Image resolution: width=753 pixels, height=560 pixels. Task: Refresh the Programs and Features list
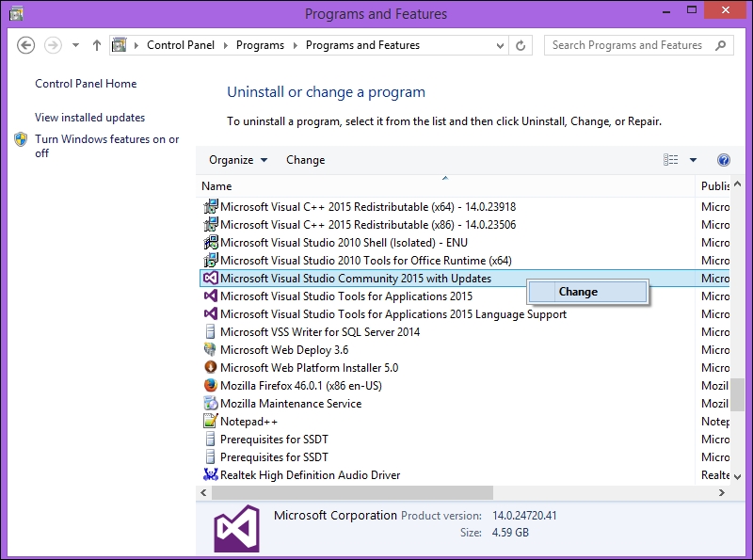tap(521, 45)
